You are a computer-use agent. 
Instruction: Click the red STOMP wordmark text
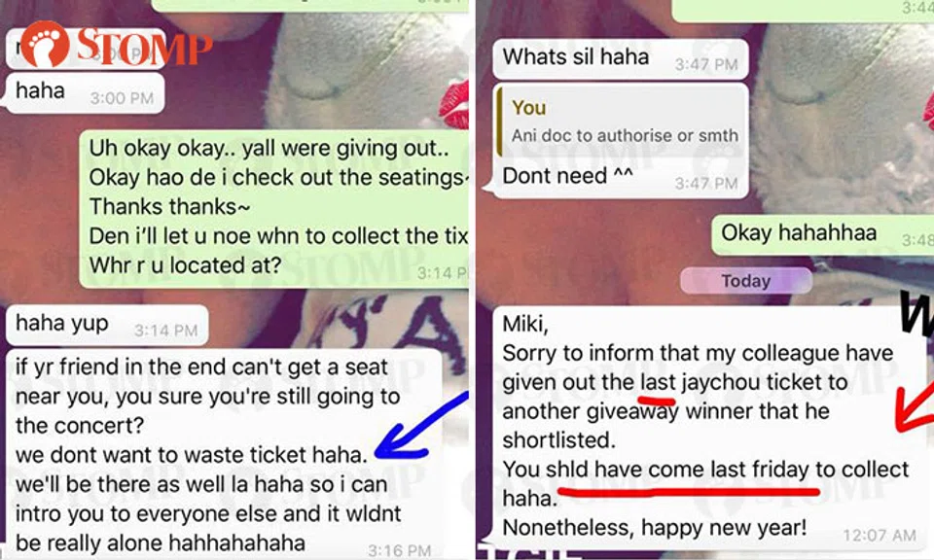click(145, 47)
